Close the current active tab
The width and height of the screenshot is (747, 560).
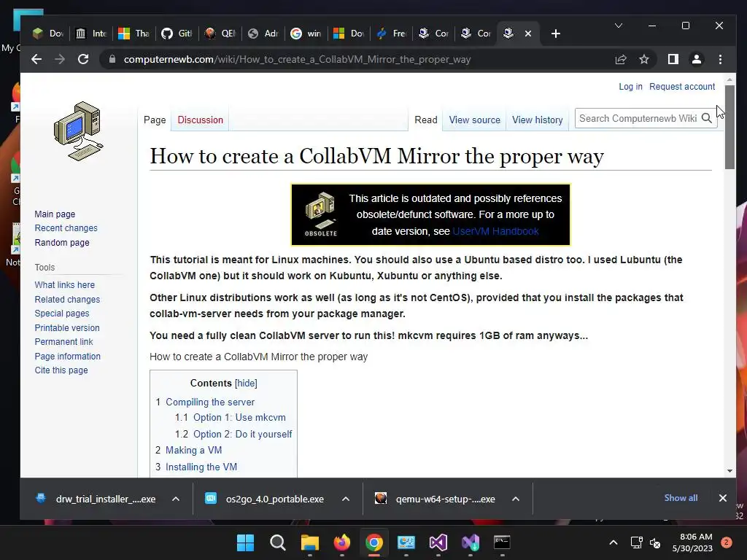(528, 34)
